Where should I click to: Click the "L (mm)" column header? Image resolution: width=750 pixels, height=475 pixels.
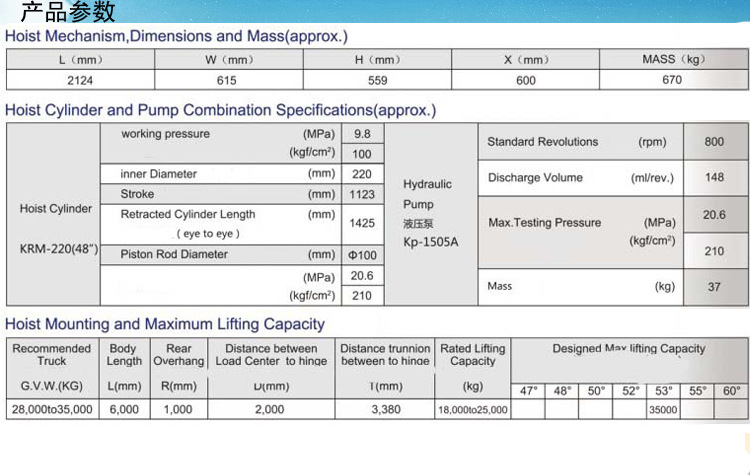click(80, 60)
